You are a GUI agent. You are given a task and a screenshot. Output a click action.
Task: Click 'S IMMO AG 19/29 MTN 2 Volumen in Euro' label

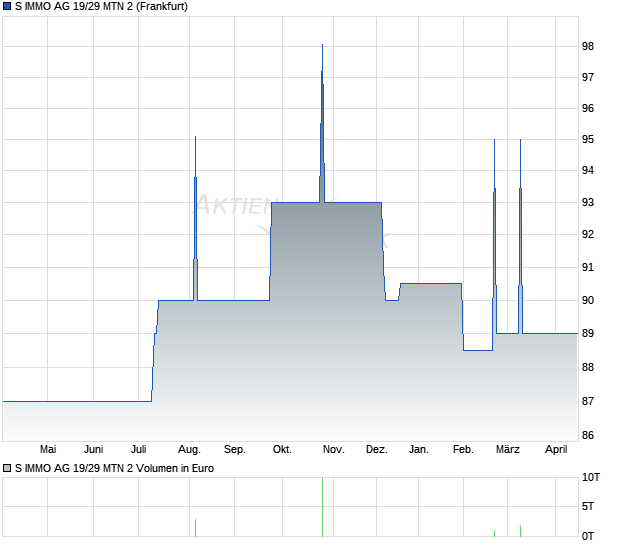coord(114,468)
